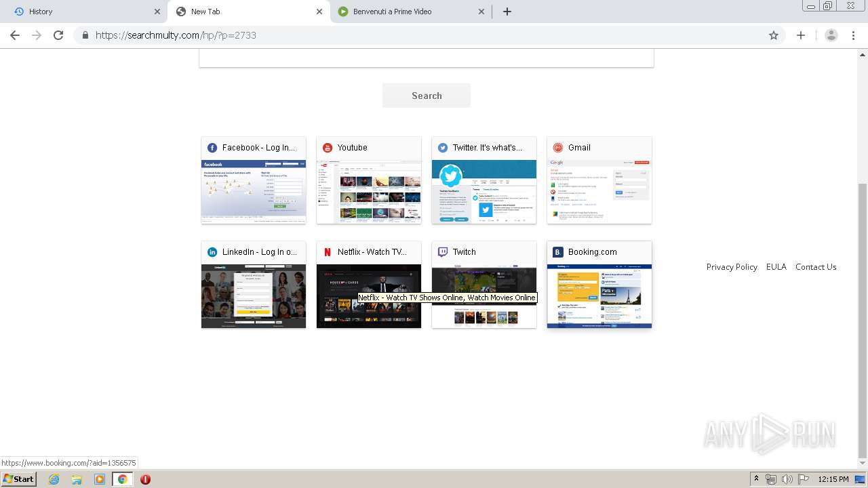Click the Youtube favicon icon
868x488 pixels.
click(328, 148)
